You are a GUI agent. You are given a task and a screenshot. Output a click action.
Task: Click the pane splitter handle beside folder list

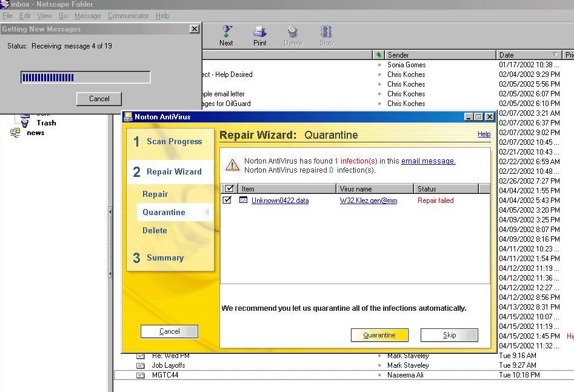pyautogui.click(x=110, y=244)
